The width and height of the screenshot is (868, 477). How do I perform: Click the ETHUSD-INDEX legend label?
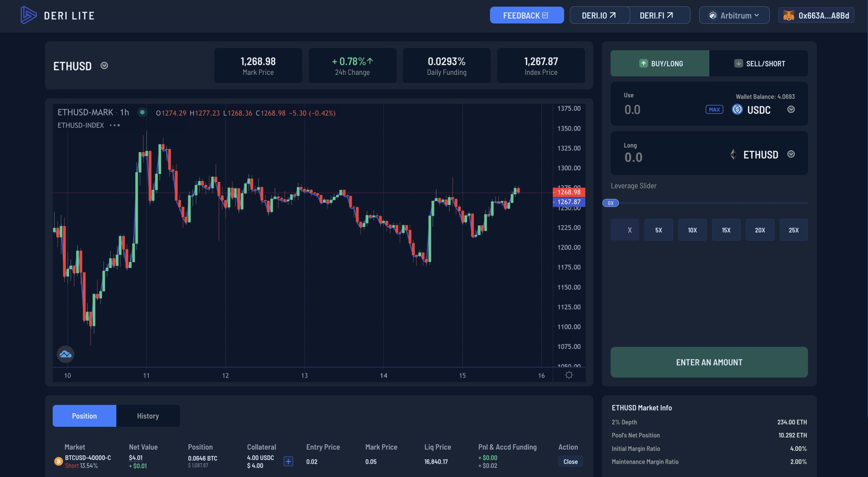(81, 125)
